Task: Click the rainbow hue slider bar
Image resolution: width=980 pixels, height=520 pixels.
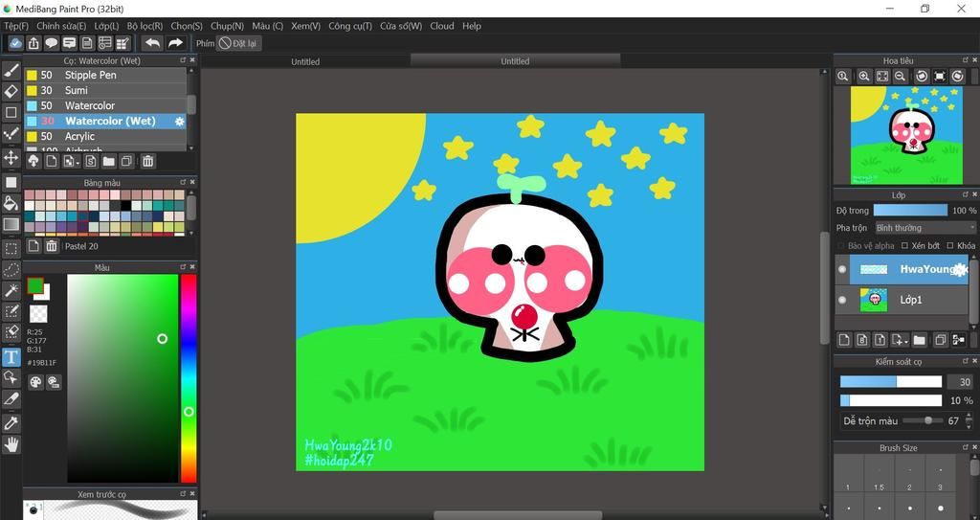Action: [x=189, y=378]
